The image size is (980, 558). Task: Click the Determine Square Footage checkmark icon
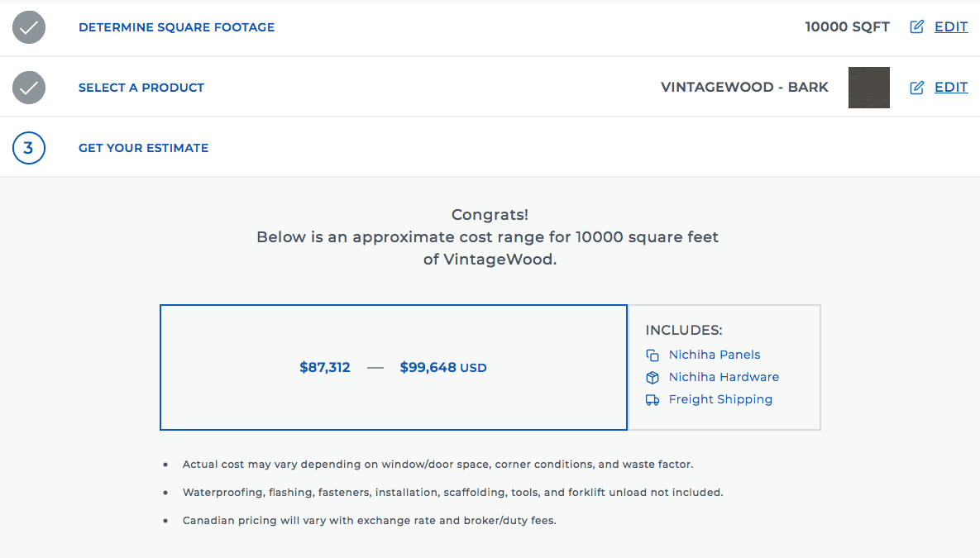(x=29, y=27)
